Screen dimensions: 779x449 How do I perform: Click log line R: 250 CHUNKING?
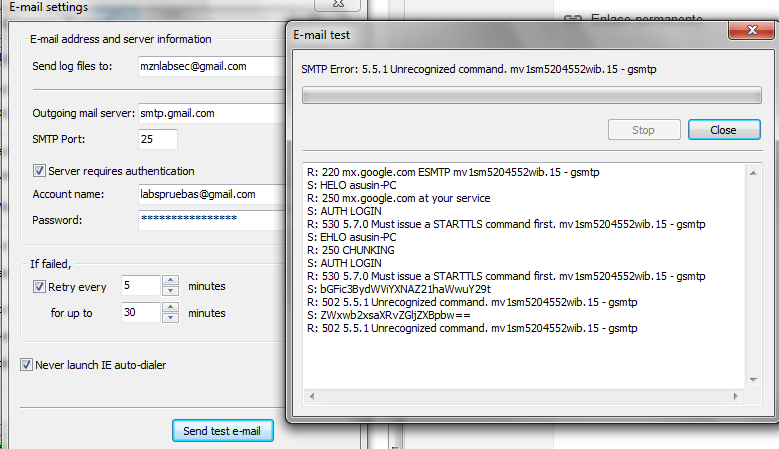[x=350, y=250]
